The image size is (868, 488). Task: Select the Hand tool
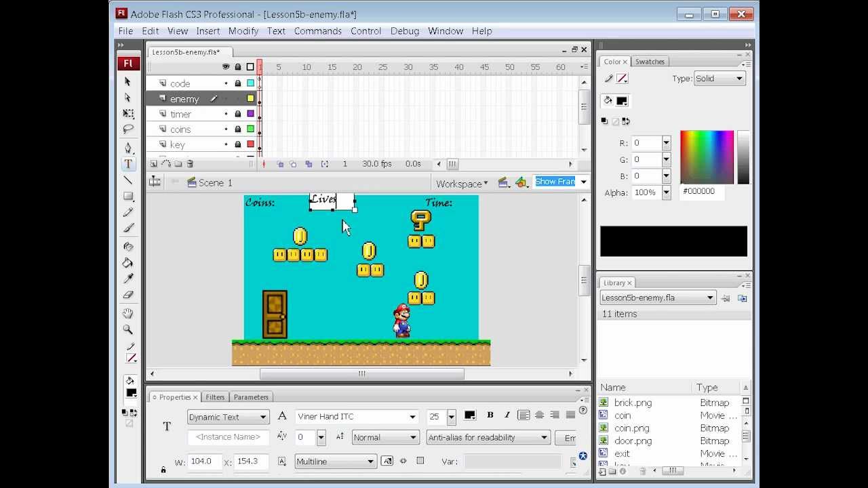point(127,314)
